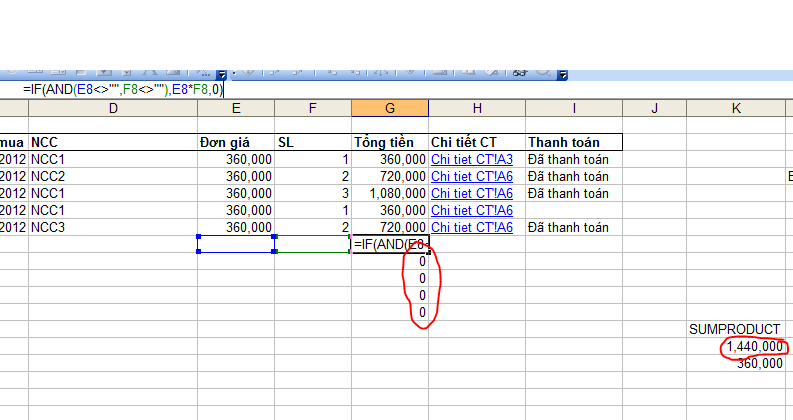Select "Đã thanh toán" in NCC3 row
Screen dimensions: 793x420
point(574,227)
